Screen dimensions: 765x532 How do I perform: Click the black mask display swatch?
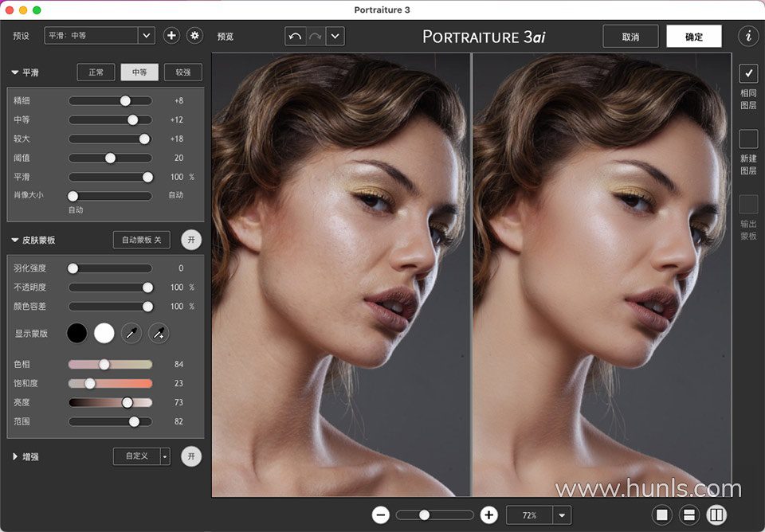click(77, 333)
